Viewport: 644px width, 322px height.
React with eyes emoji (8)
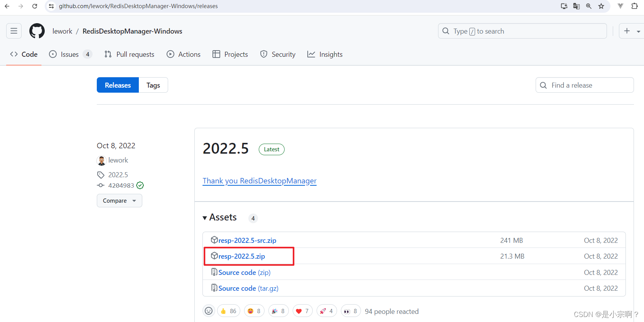351,311
